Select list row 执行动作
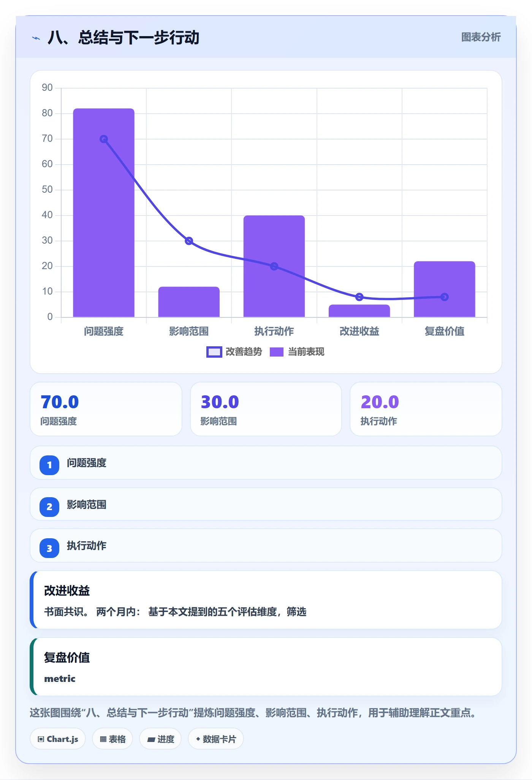The image size is (532, 780). pos(266,546)
